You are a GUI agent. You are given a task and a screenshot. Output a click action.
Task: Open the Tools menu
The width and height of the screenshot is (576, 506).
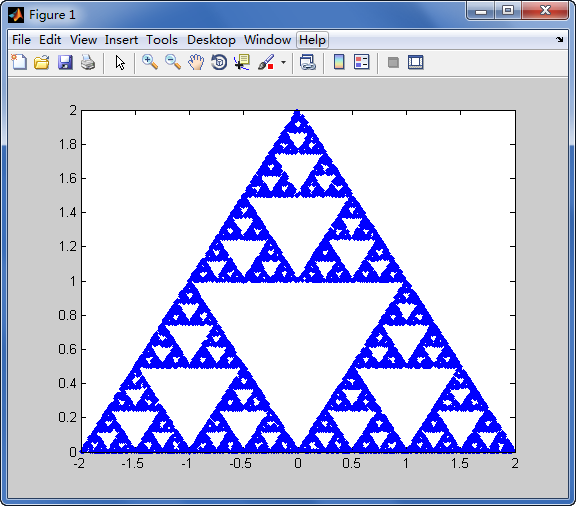[162, 40]
